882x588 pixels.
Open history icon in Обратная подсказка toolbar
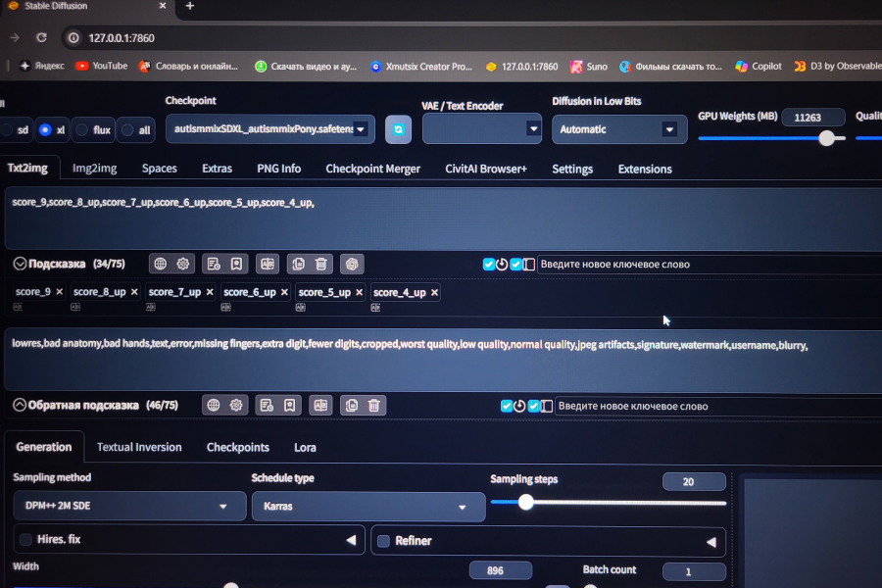(x=267, y=405)
